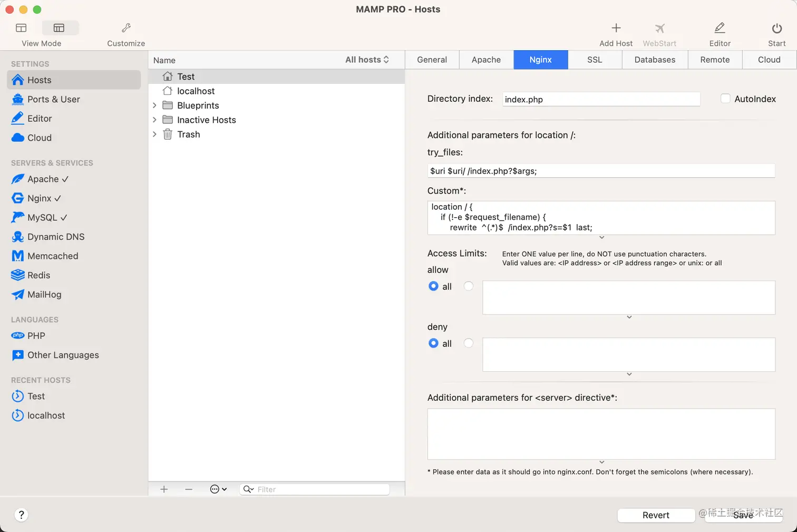This screenshot has height=532, width=797.
Task: Select the allow custom list radio button
Action: point(469,286)
